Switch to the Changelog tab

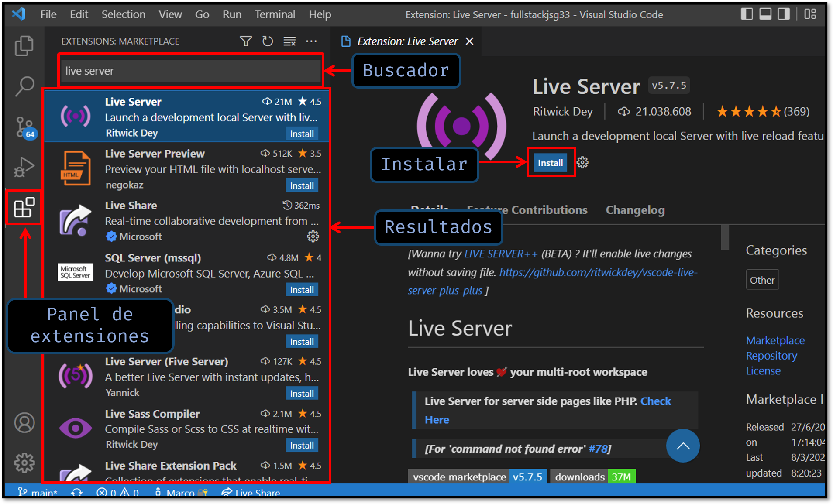[x=635, y=210]
